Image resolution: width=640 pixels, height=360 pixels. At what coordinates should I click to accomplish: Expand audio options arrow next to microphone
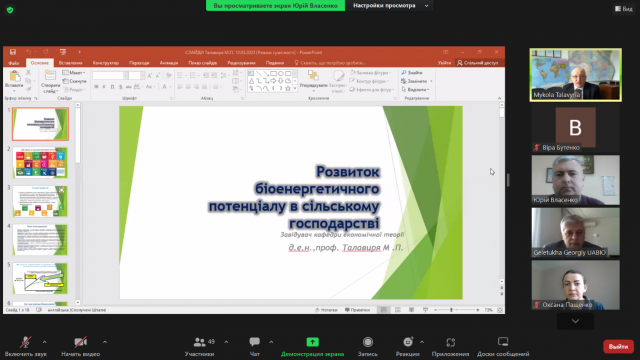(44, 342)
